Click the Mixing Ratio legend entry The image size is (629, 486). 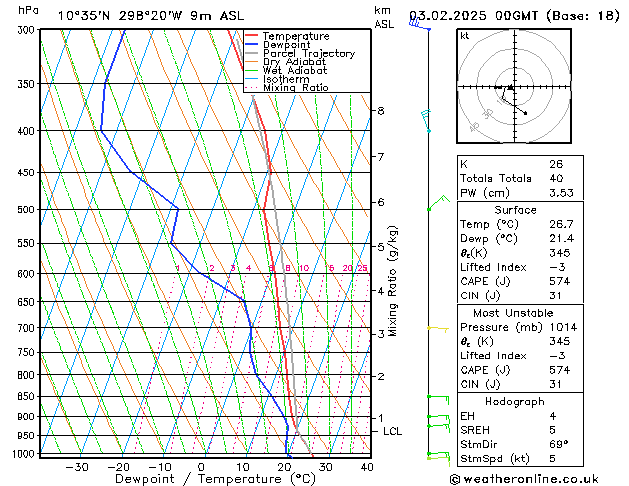287,87
